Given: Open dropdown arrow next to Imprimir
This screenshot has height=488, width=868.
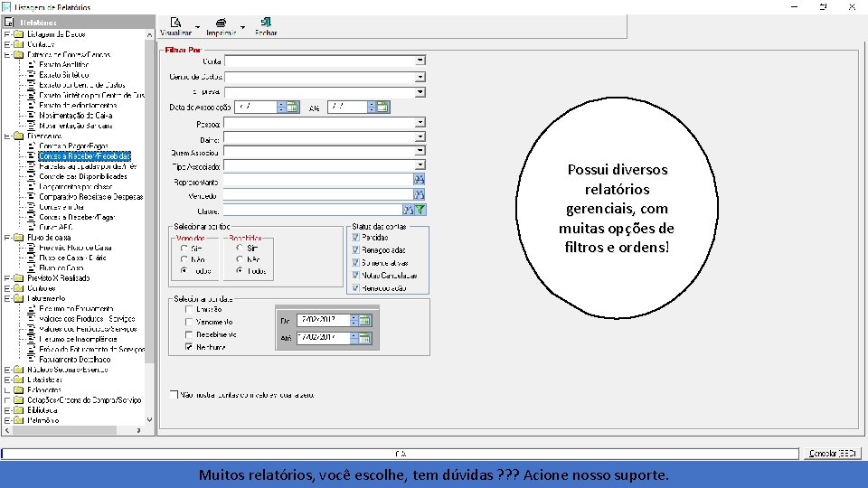Looking at the screenshot, I should coord(242,26).
